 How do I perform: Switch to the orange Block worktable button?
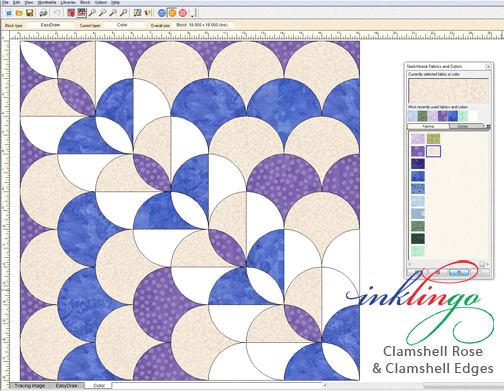tap(172, 13)
